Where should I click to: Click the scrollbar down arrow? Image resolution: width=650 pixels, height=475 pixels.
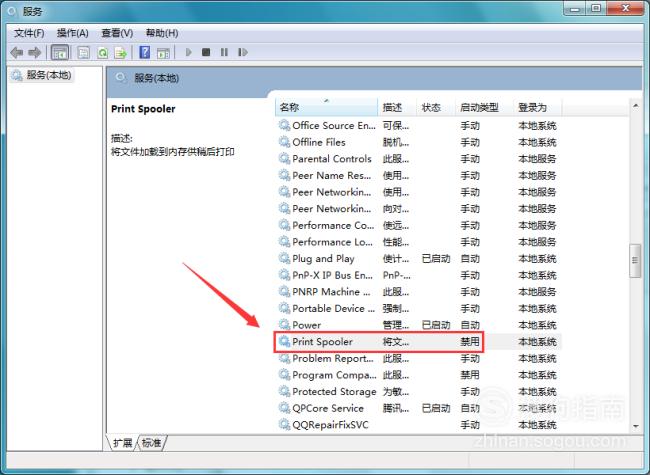[635, 426]
